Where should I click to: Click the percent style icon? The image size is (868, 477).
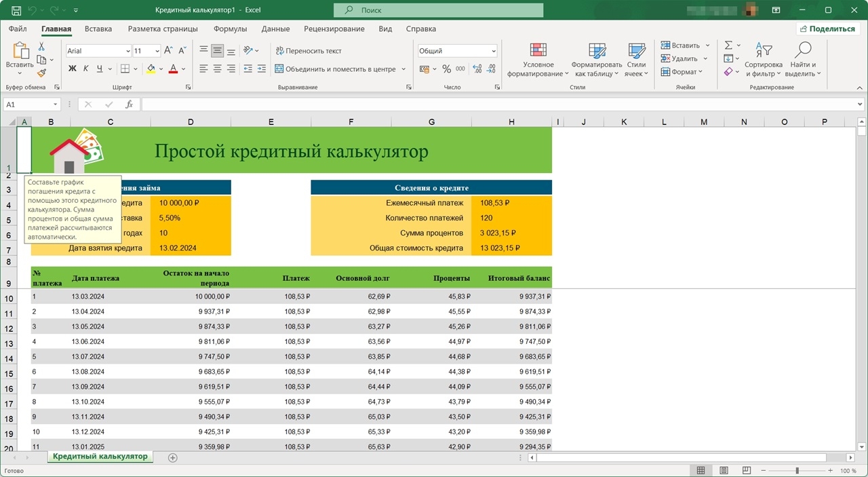pyautogui.click(x=446, y=69)
